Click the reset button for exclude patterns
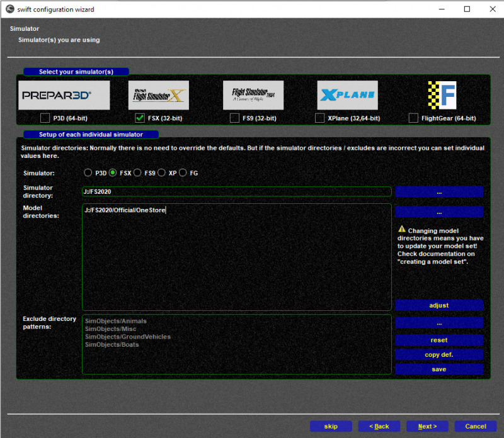Image resolution: width=504 pixels, height=438 pixels. point(439,340)
